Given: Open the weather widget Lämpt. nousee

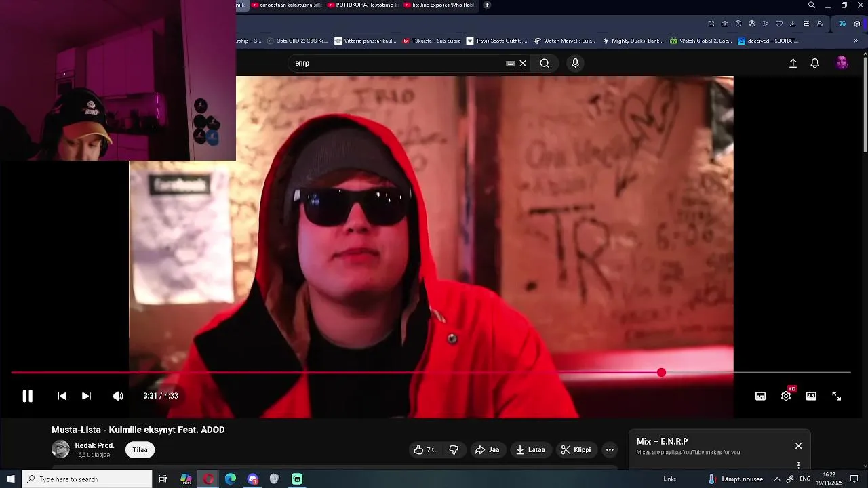Looking at the screenshot, I should click(x=736, y=479).
